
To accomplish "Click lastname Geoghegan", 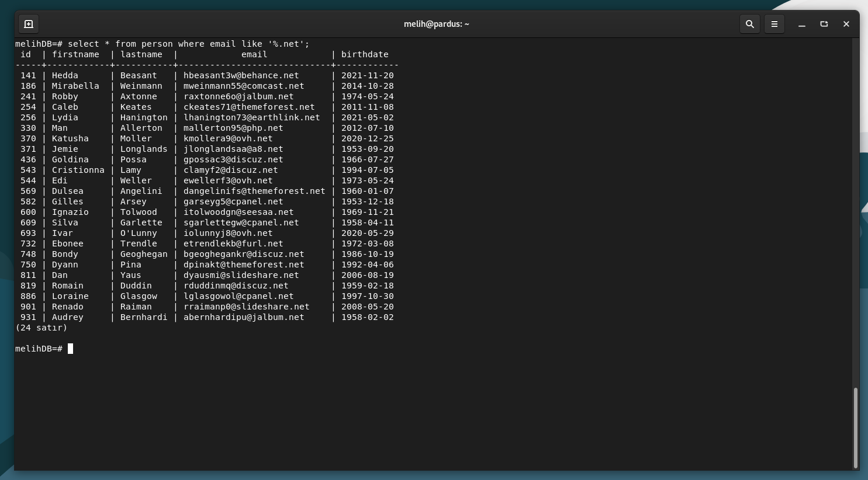I will (x=144, y=254).
